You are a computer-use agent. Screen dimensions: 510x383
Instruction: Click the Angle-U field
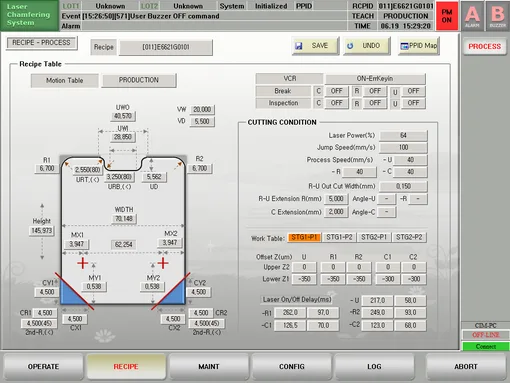(387, 199)
